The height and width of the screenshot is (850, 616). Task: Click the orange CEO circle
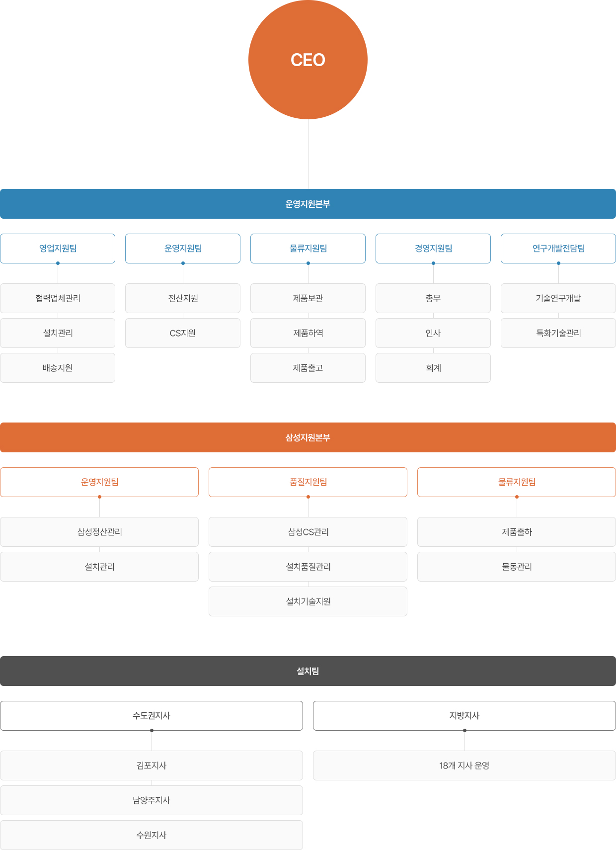pyautogui.click(x=308, y=60)
